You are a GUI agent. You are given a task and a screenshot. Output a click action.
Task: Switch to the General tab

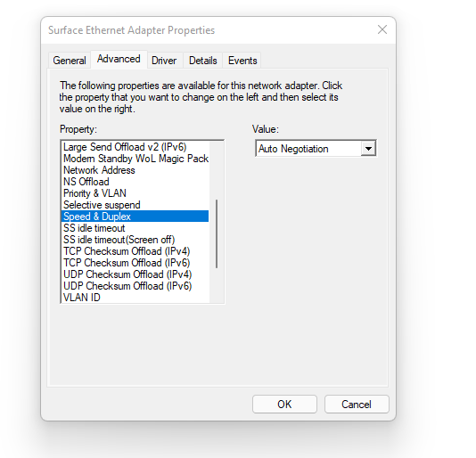pos(70,60)
